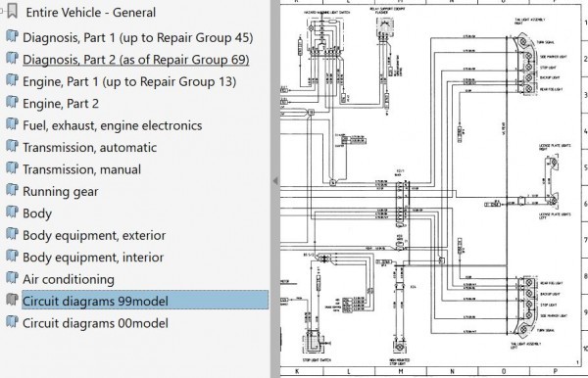Open Diagnosis, Part 2 (as of Repair Group 69)
This screenshot has height=378, width=588.
tap(136, 60)
